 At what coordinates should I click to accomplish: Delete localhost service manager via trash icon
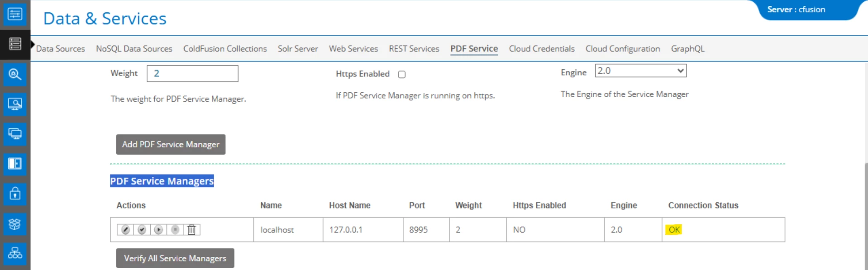(191, 230)
